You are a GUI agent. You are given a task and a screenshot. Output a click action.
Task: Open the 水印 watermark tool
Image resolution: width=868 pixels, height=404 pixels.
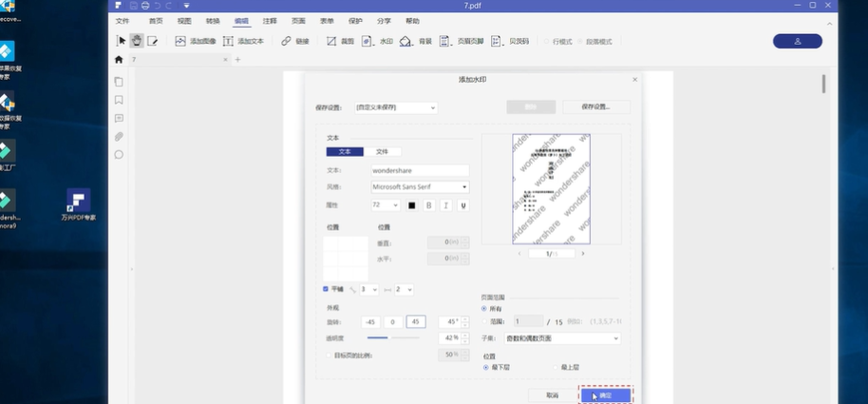coord(367,41)
